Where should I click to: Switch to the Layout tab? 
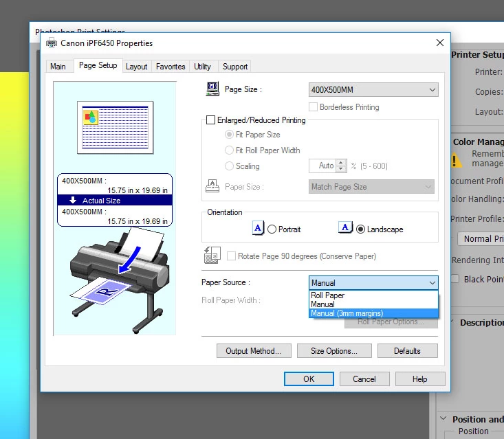[x=137, y=67]
